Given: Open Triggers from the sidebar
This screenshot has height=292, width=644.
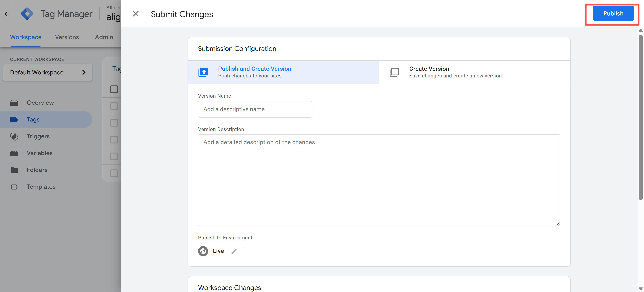Looking at the screenshot, I should point(38,136).
